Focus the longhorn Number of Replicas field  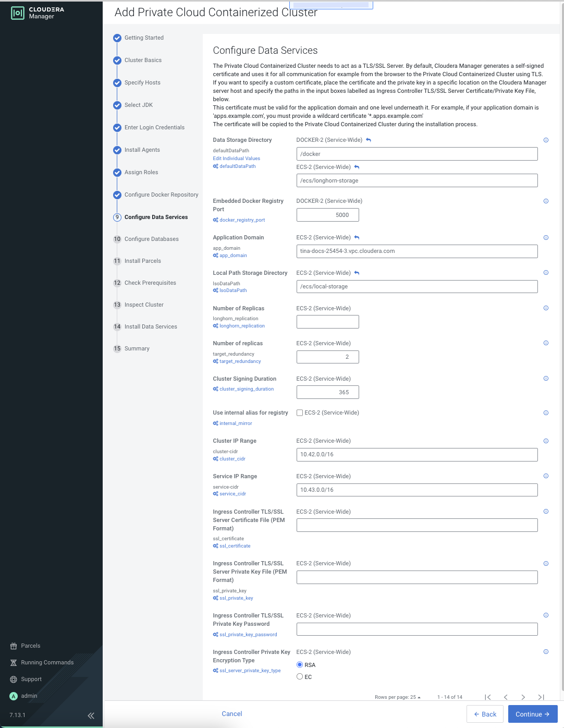[328, 322]
